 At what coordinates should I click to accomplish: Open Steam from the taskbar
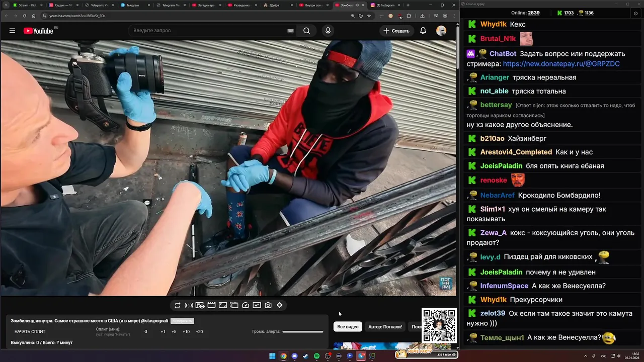pos(305,356)
